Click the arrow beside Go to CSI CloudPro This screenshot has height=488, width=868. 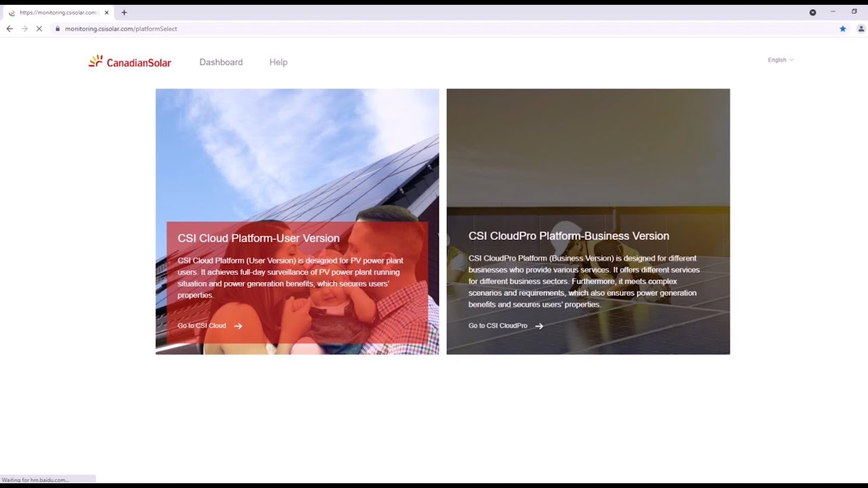point(539,326)
